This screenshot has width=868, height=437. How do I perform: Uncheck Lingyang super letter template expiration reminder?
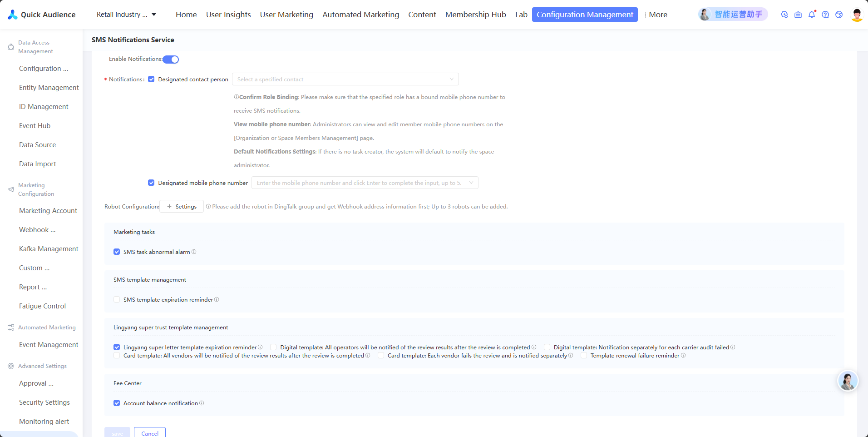click(x=117, y=347)
